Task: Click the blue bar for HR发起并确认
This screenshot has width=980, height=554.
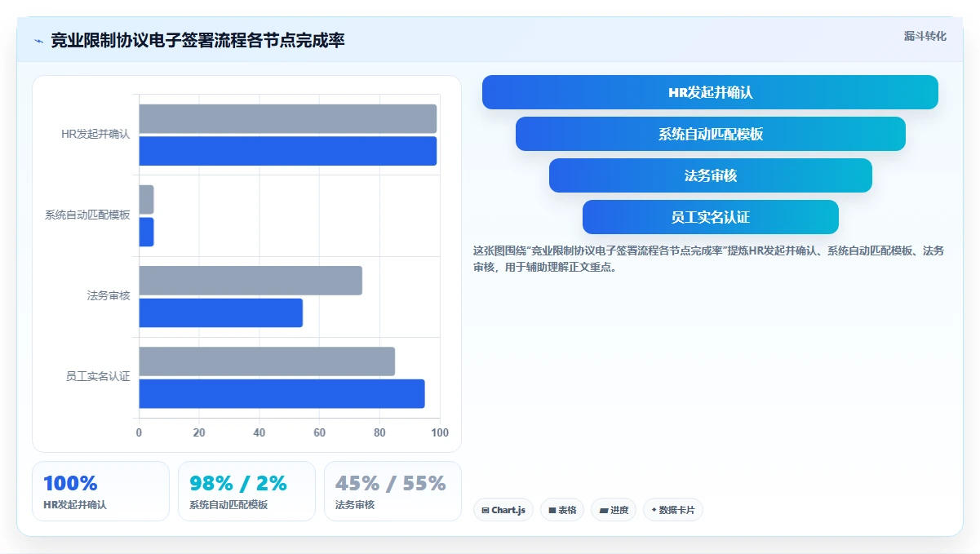Action: click(x=287, y=151)
